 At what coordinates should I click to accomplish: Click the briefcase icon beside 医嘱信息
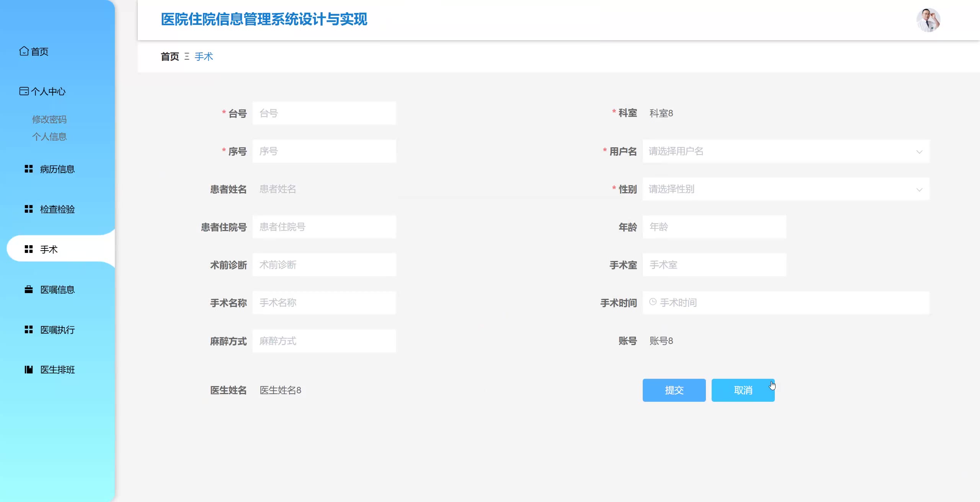tap(29, 289)
